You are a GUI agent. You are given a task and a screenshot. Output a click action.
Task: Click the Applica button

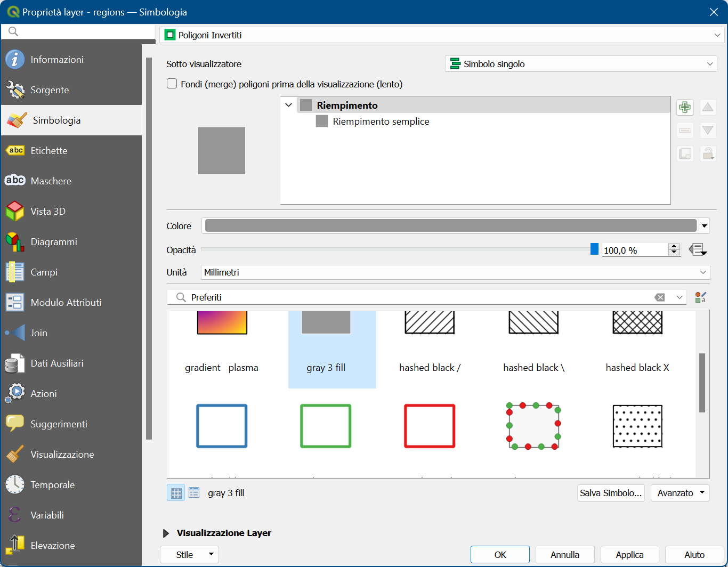coord(630,555)
